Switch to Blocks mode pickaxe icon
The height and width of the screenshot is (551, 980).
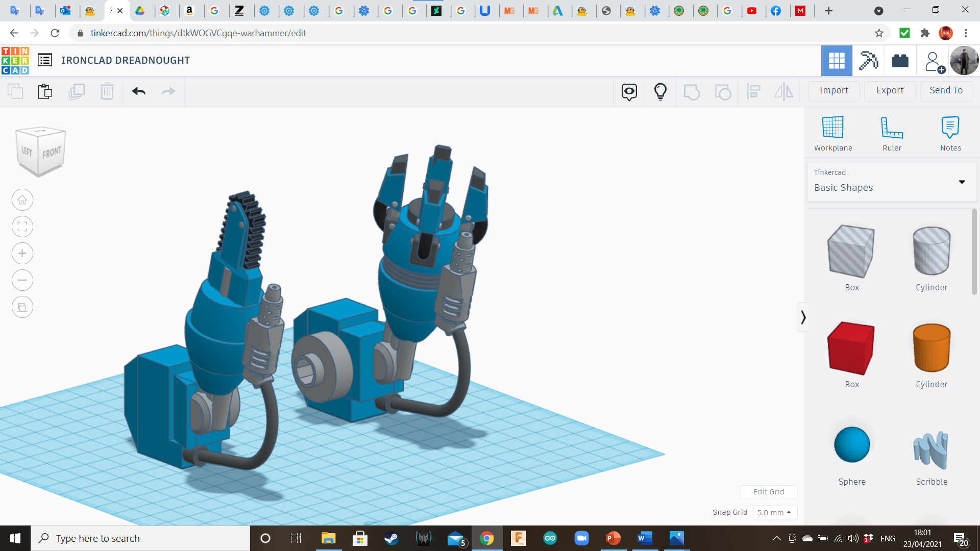point(868,61)
